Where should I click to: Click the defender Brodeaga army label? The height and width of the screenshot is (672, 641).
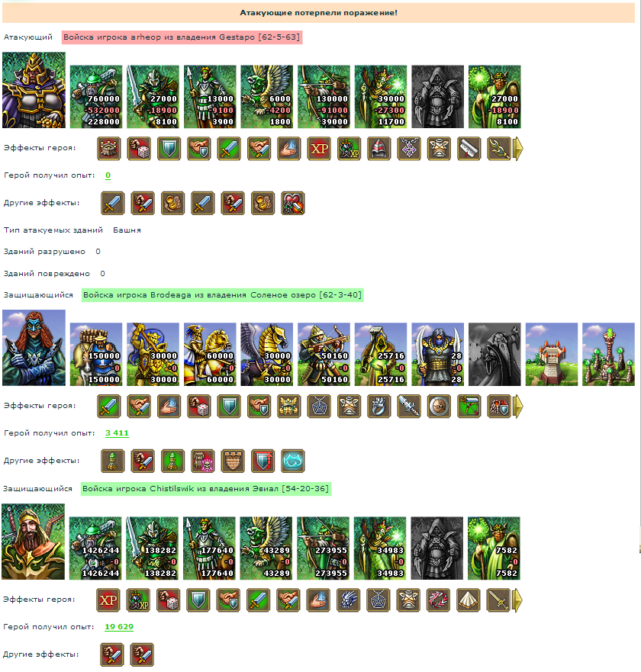coord(223,295)
